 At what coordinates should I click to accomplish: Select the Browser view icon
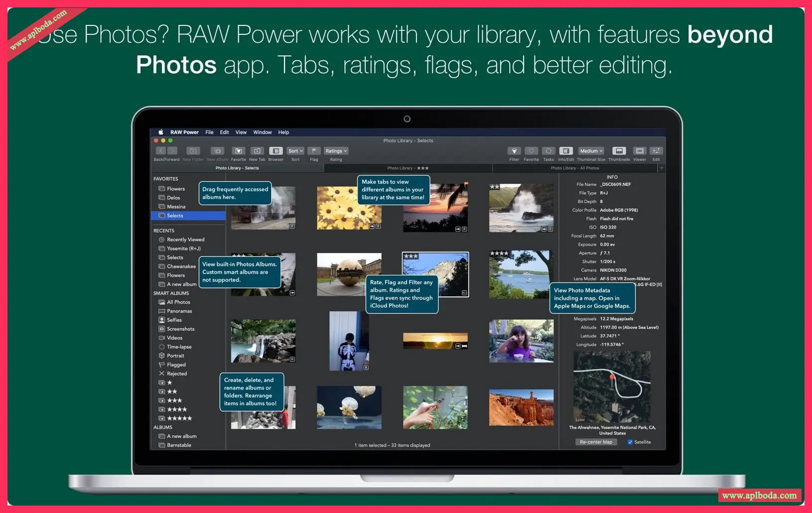coord(275,151)
